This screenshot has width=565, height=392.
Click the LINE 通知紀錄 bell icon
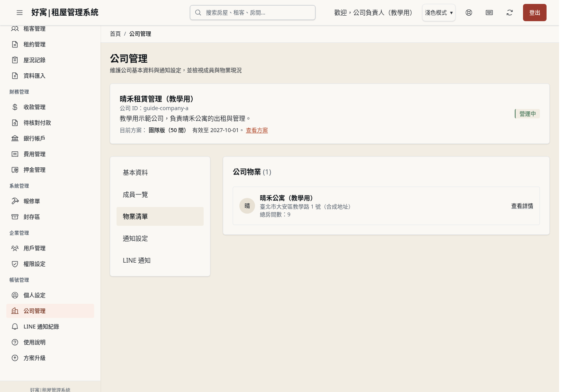click(x=15, y=327)
